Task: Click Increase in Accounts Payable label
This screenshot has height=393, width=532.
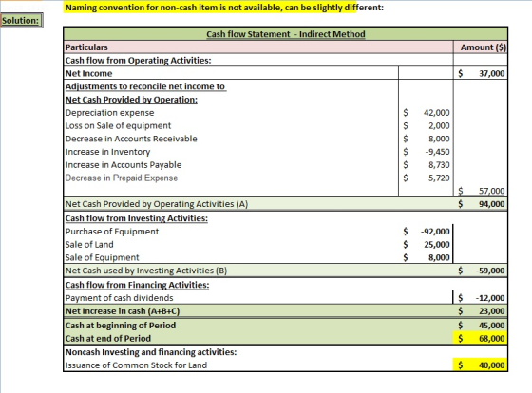Action: 123,165
